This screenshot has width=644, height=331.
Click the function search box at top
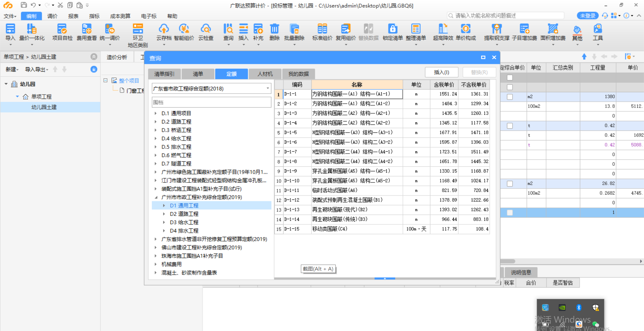click(x=505, y=16)
